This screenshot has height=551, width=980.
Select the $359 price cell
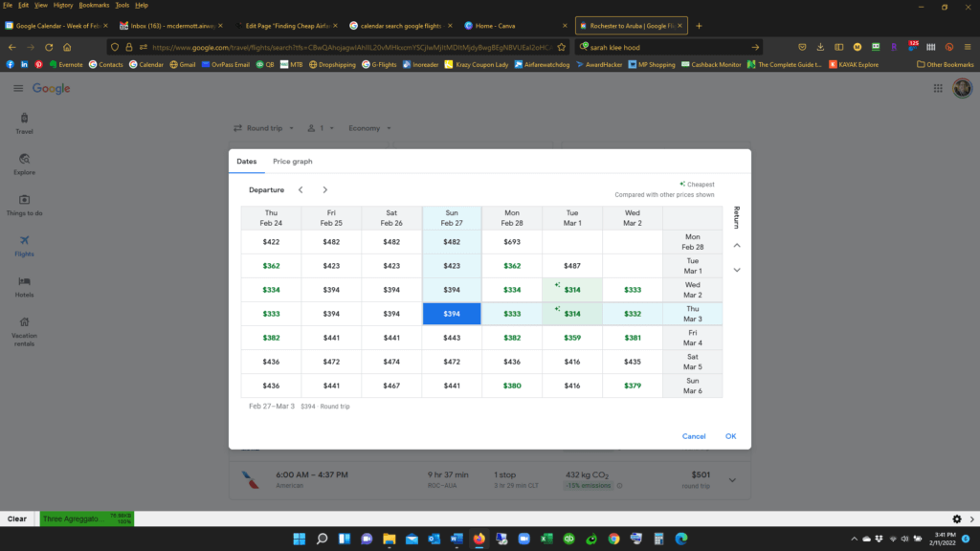click(572, 338)
